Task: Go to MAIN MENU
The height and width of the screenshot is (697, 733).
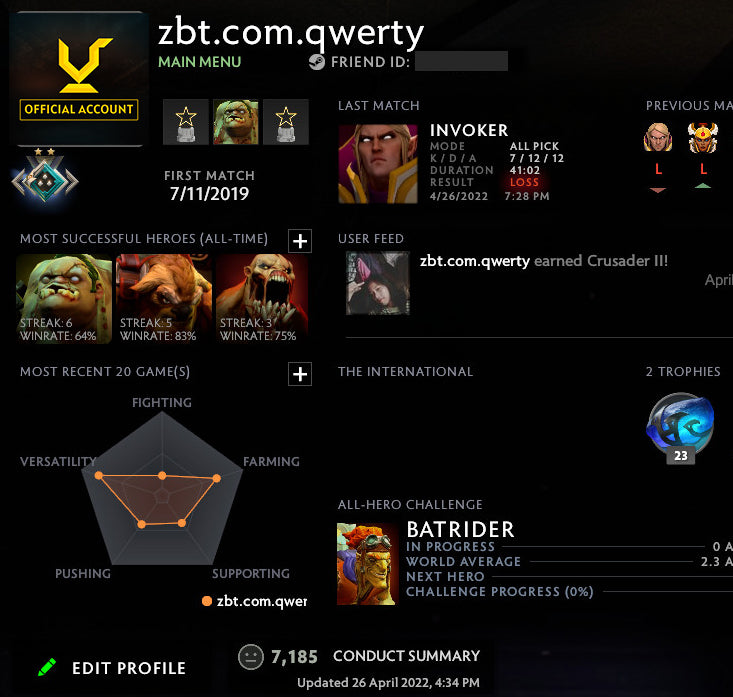Action: pyautogui.click(x=200, y=62)
